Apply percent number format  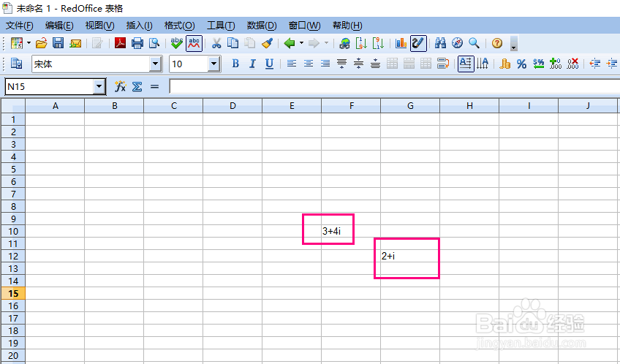521,64
